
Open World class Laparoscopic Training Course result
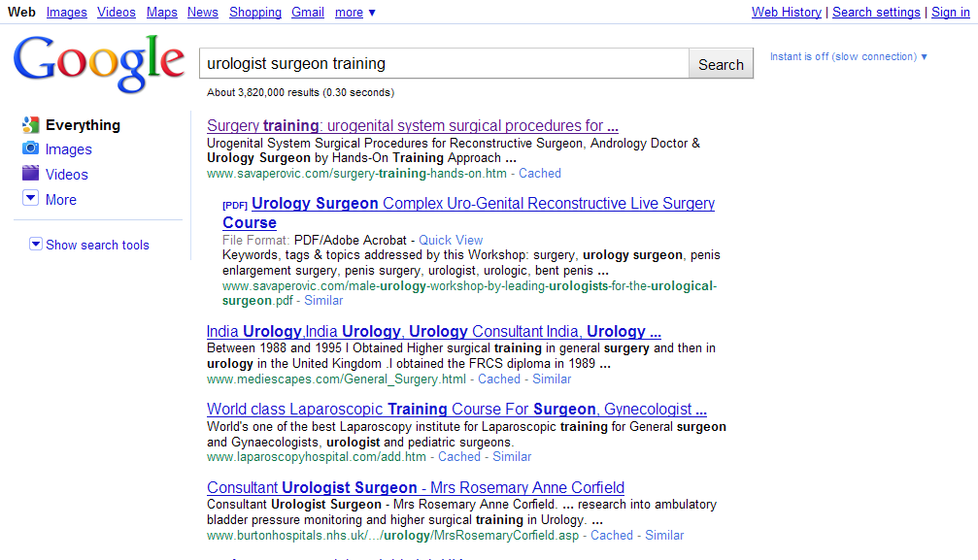click(x=456, y=409)
